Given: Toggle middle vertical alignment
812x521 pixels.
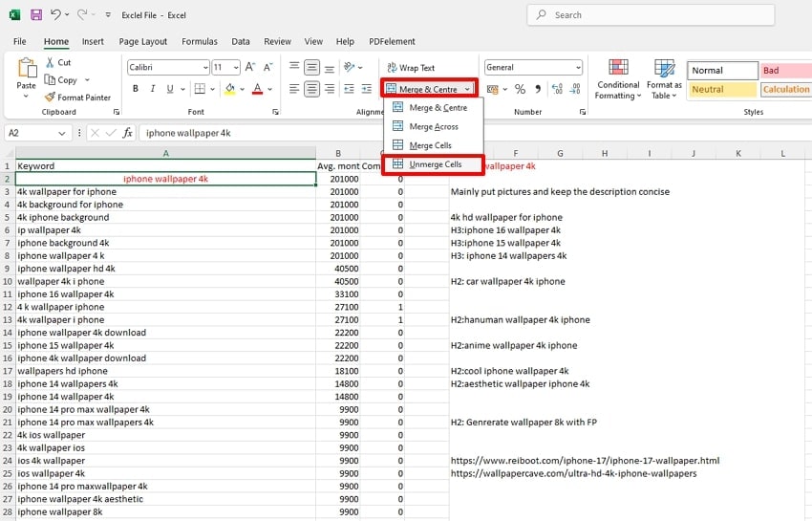Looking at the screenshot, I should [311, 67].
